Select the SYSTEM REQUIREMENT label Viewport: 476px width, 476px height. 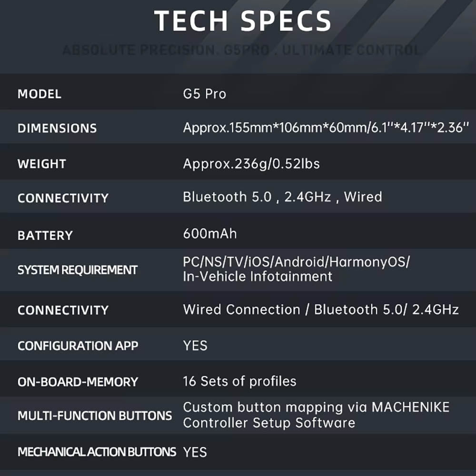(x=78, y=270)
